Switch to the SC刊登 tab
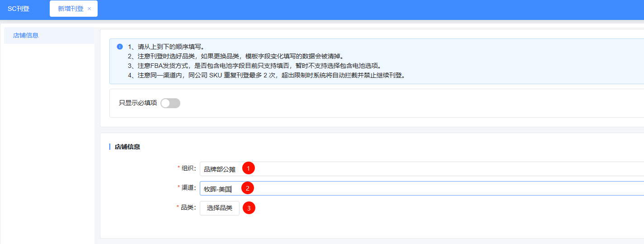Image resolution: width=644 pixels, height=244 pixels. [x=19, y=9]
